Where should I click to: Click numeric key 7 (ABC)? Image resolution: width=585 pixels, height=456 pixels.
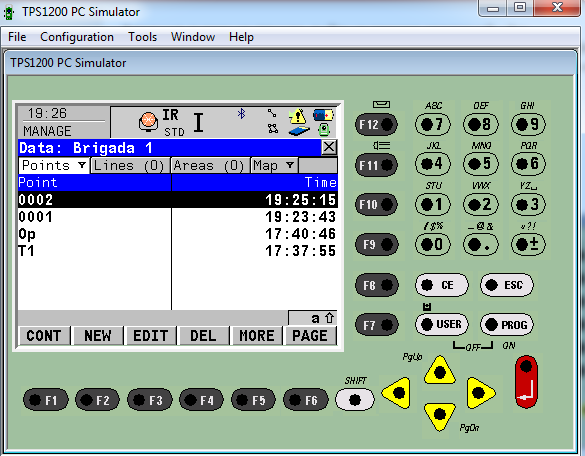tap(433, 124)
